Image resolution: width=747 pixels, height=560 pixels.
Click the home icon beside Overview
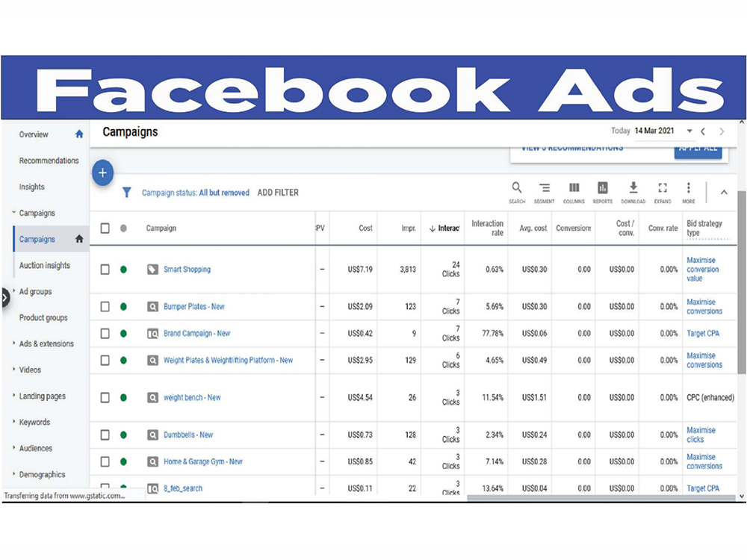(79, 134)
